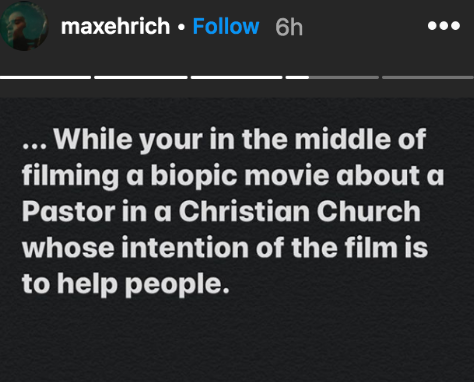Skip to the last unfilled story segment
This screenshot has height=382, width=474.
pos(428,78)
